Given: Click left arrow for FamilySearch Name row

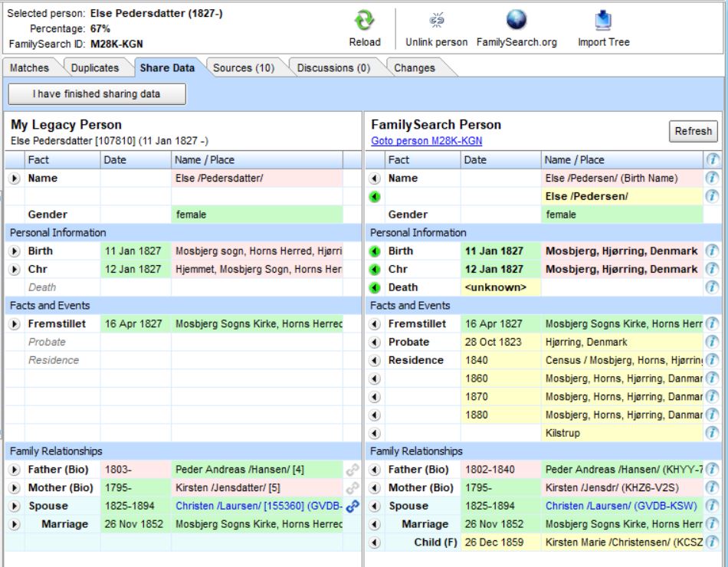Looking at the screenshot, I should [x=375, y=179].
